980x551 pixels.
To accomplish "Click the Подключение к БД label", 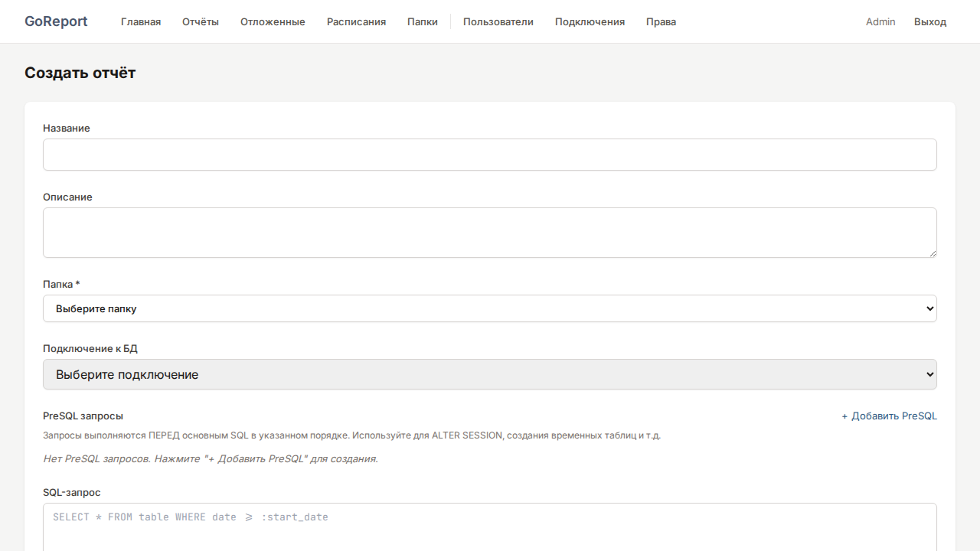I will (x=90, y=349).
